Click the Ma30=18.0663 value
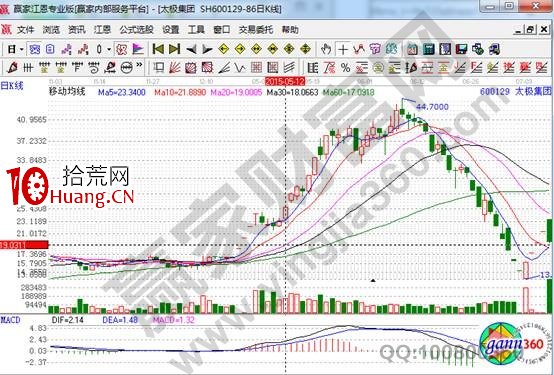 [x=293, y=93]
